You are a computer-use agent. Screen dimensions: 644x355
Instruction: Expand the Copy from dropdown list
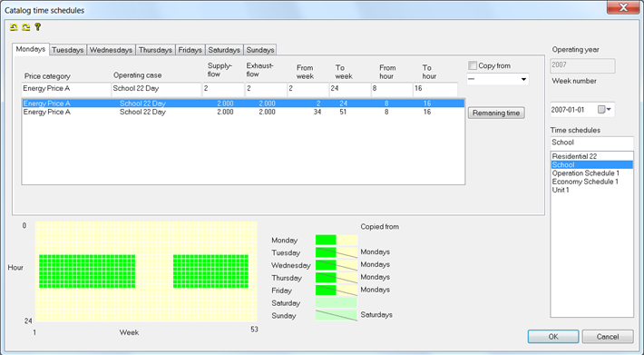coord(523,79)
